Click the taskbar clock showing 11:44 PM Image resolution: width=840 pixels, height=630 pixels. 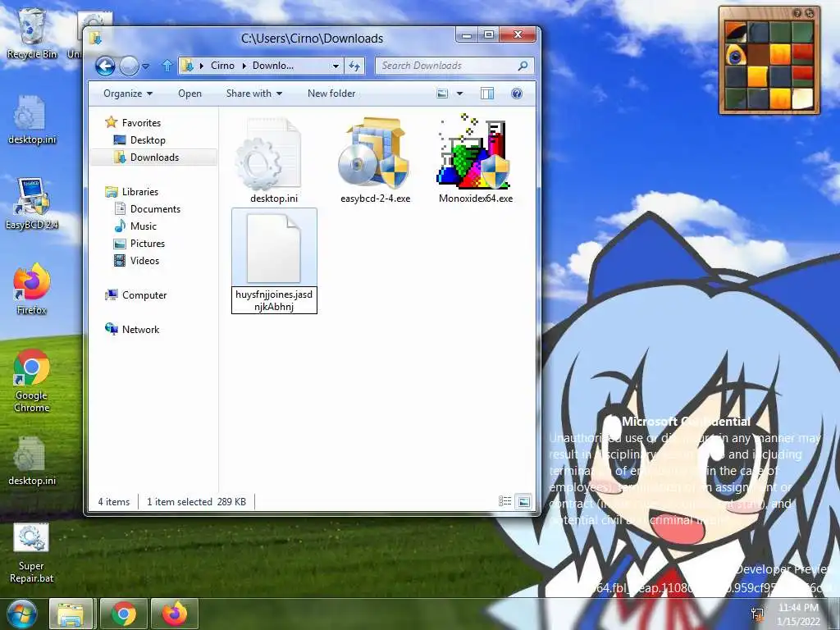798,614
